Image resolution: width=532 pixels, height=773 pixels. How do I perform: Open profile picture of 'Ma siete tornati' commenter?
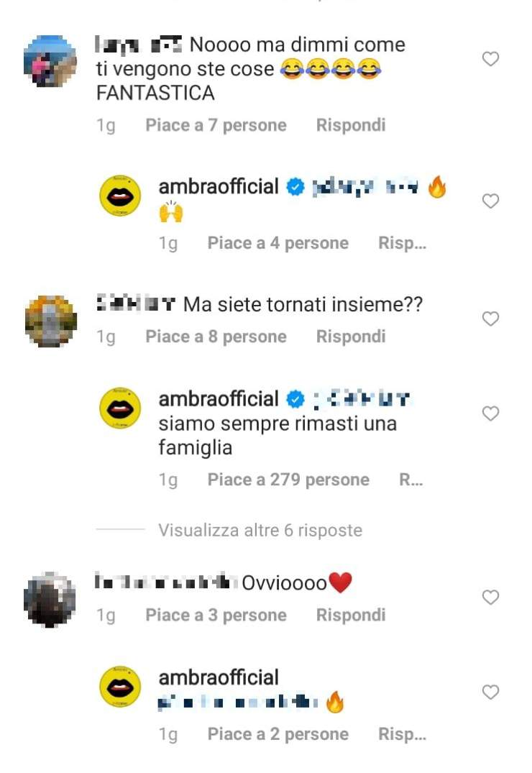coord(51,321)
